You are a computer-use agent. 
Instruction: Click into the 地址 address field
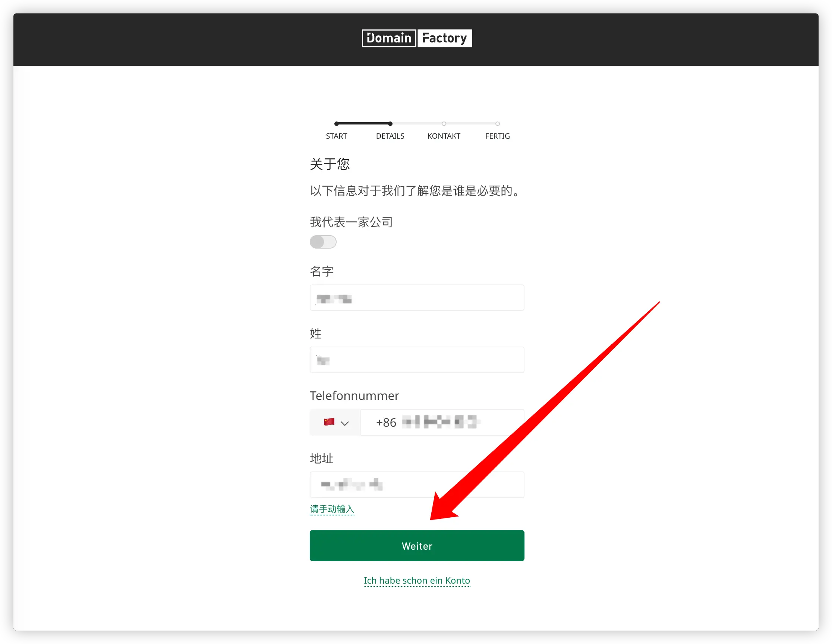tap(417, 485)
